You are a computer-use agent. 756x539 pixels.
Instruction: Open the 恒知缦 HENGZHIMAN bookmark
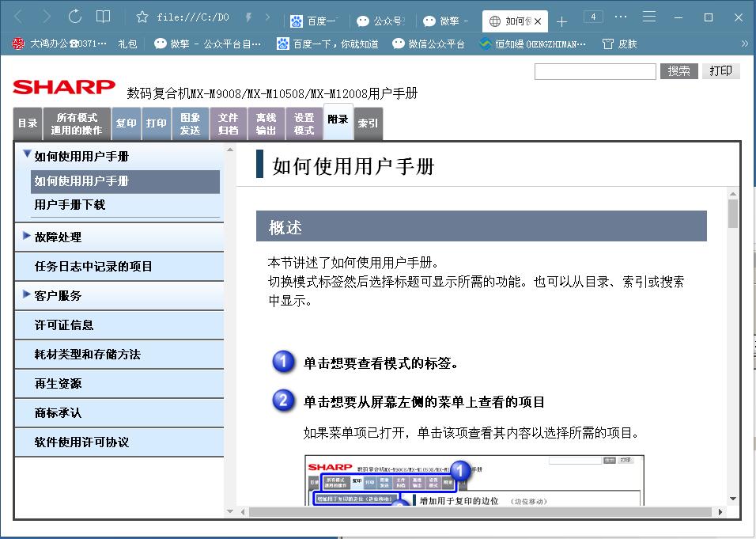(533, 44)
